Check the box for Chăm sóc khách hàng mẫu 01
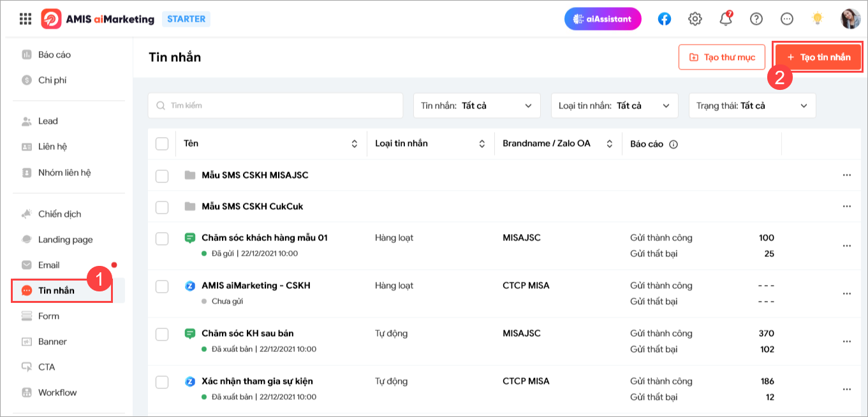 click(161, 237)
